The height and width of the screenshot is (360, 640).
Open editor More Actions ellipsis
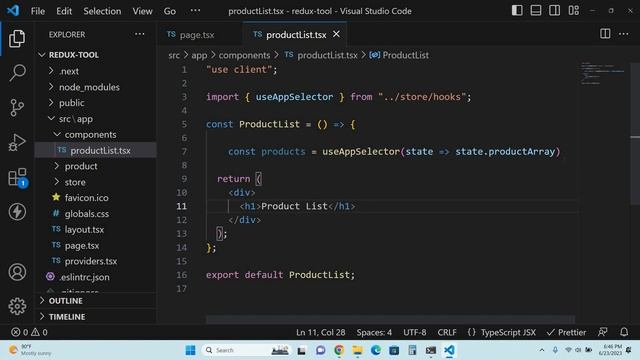click(x=623, y=34)
